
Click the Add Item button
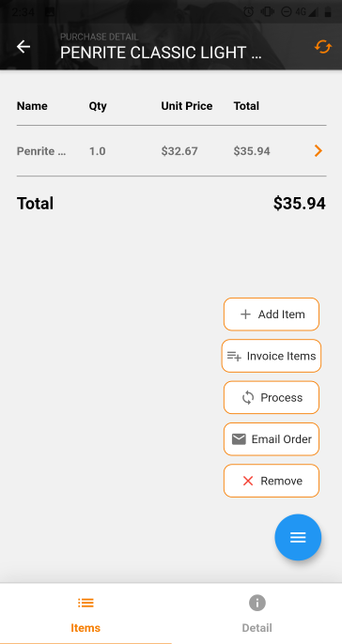pos(272,314)
